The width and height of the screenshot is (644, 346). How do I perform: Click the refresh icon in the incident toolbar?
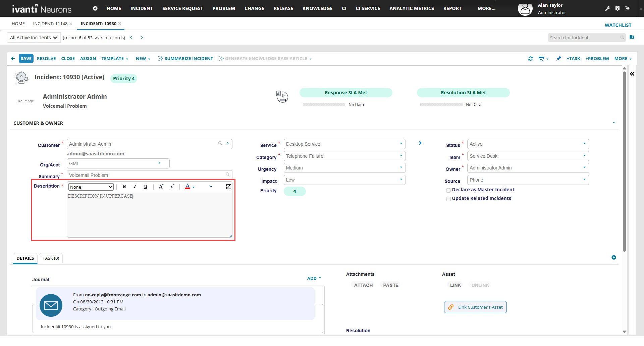[x=530, y=59]
